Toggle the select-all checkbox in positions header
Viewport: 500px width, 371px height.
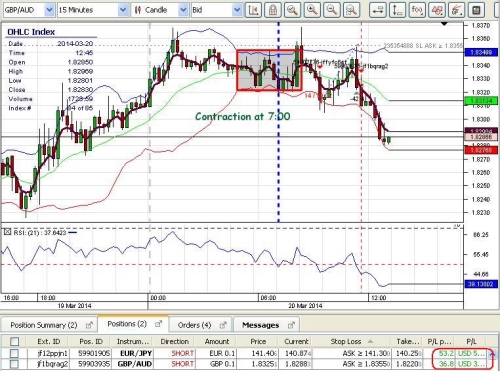[x=14, y=341]
